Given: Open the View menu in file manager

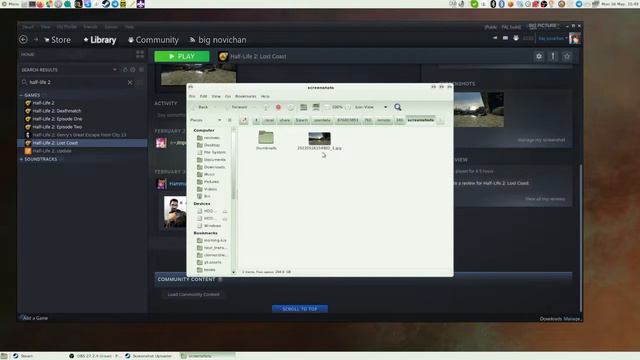Looking at the screenshot, I should (216, 96).
